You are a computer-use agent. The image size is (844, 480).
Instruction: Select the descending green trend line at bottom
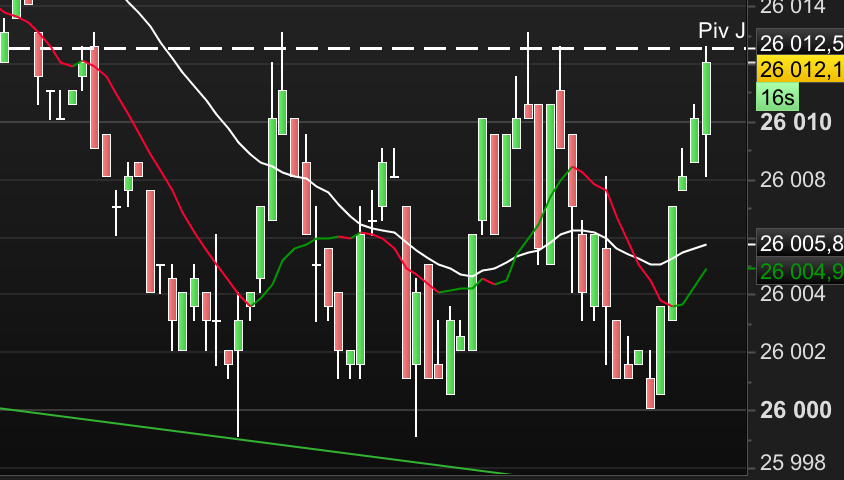253,441
